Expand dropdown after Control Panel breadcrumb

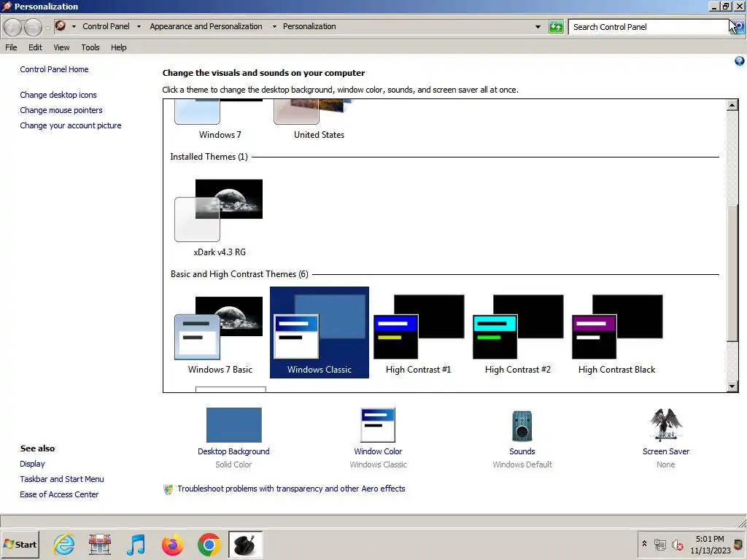click(x=139, y=27)
